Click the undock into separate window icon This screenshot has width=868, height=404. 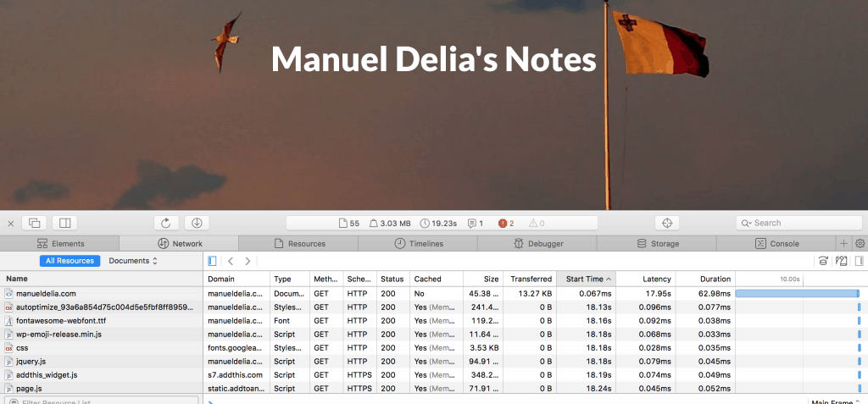pos(35,223)
